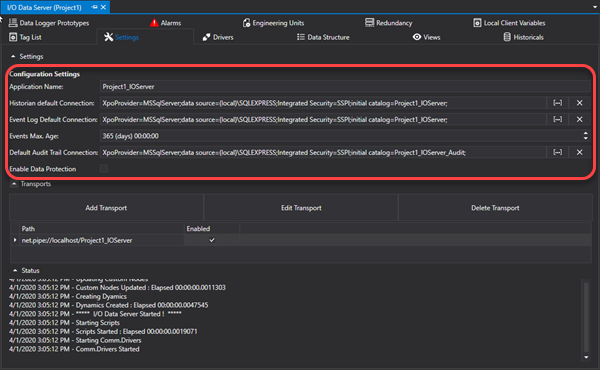Image resolution: width=600 pixels, height=370 pixels.
Task: Switch to the Drivers tab
Action: point(218,37)
